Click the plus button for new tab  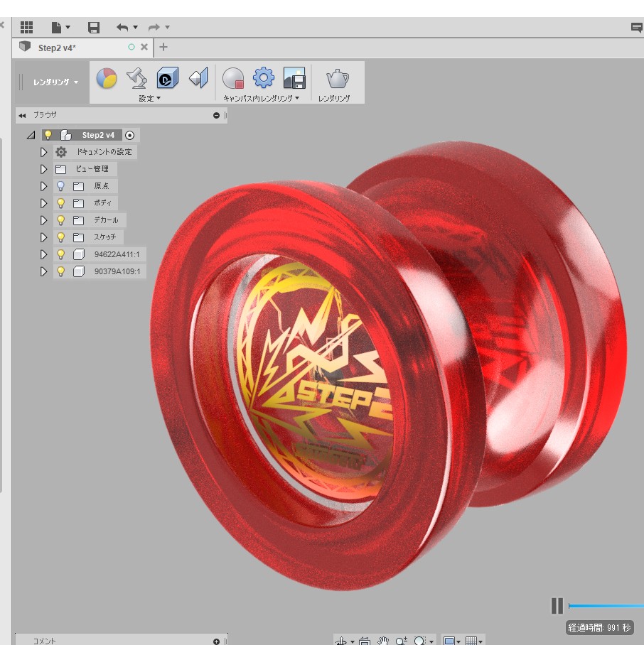[x=163, y=47]
